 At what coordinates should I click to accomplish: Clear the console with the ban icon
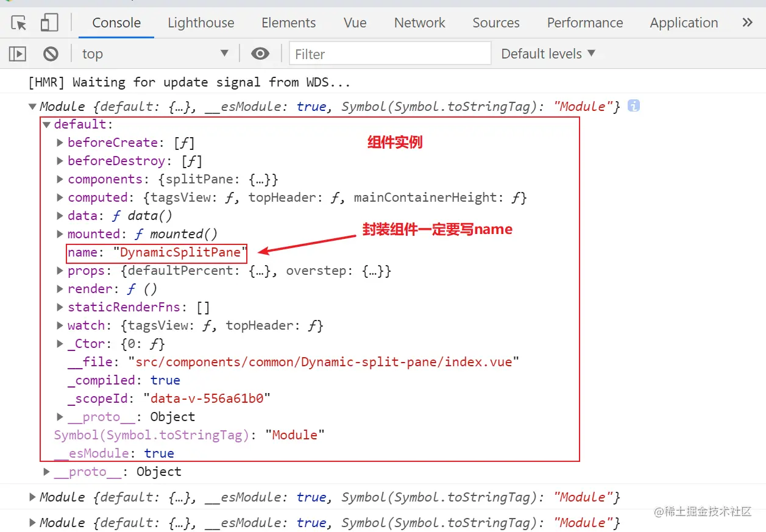coord(51,54)
